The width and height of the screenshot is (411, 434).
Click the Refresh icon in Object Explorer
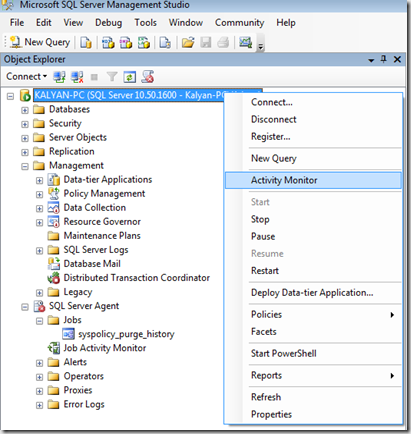click(130, 77)
